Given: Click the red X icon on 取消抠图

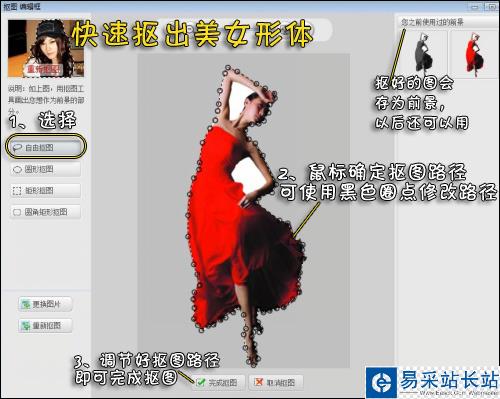Looking at the screenshot, I should pos(259,382).
